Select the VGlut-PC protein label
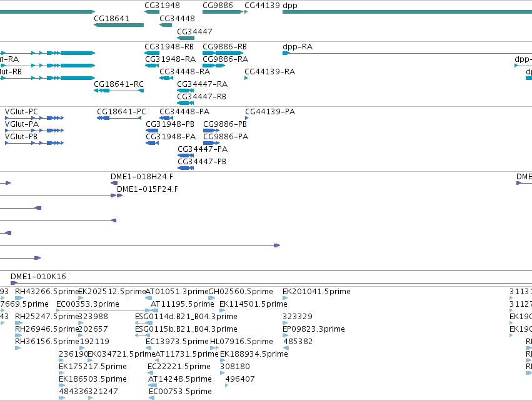Viewport: 532px width, 401px height. tap(21, 112)
